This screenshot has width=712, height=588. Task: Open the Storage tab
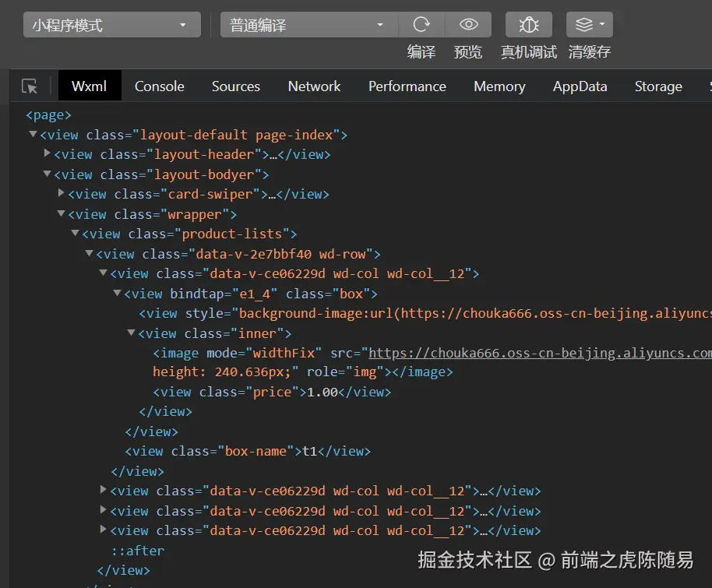click(658, 86)
